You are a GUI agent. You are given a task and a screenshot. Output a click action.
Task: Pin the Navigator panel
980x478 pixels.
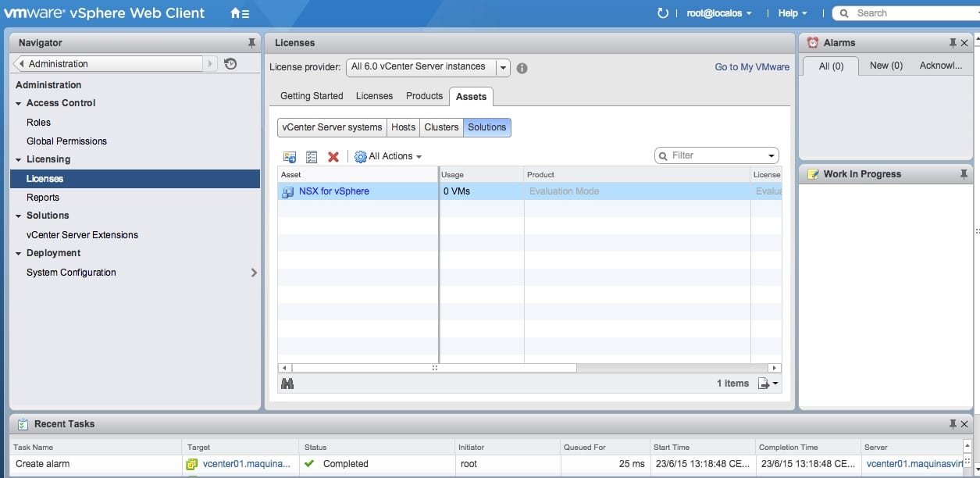click(x=251, y=43)
